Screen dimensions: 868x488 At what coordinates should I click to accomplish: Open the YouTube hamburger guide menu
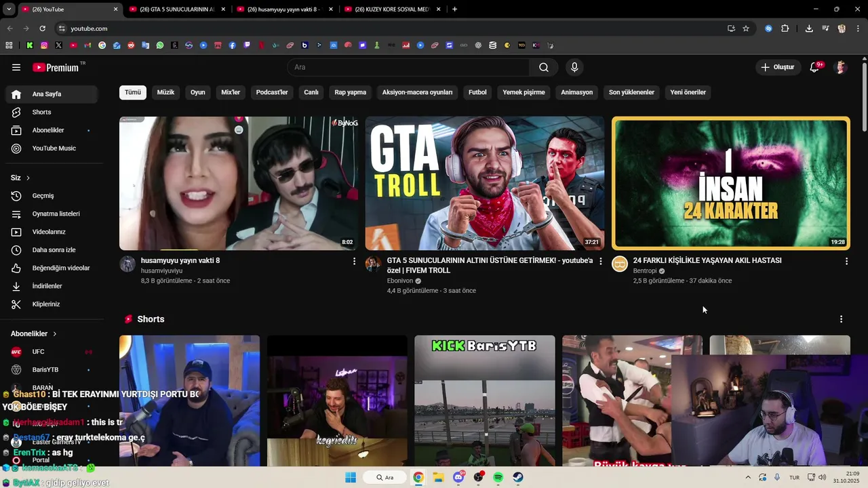[16, 67]
